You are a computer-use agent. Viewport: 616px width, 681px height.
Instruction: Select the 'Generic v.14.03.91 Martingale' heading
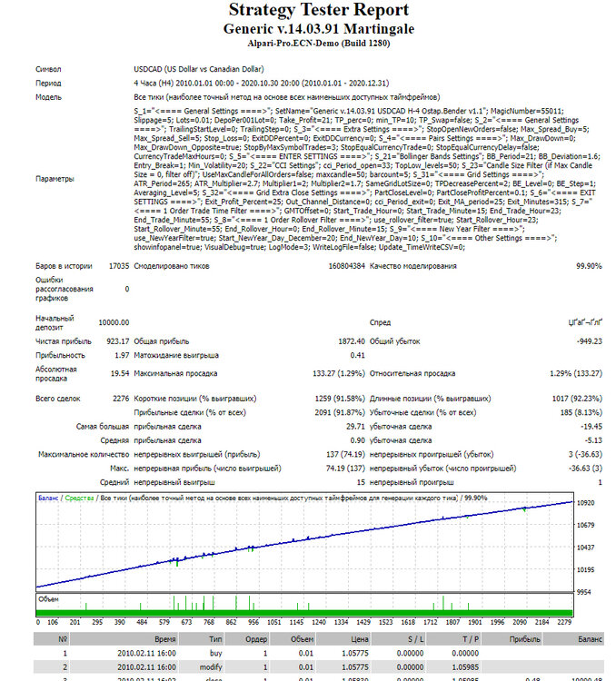319,29
